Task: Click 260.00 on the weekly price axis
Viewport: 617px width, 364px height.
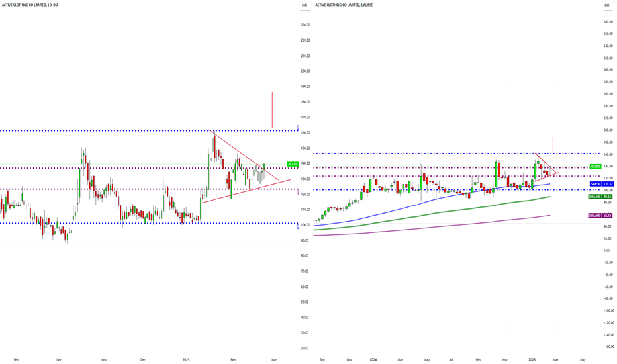Action: click(608, 94)
